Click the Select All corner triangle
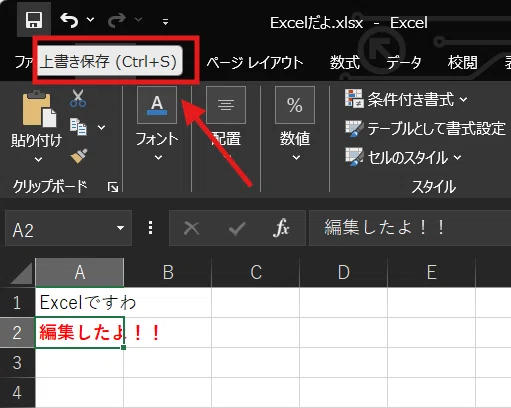The width and height of the screenshot is (511, 408). point(21,273)
